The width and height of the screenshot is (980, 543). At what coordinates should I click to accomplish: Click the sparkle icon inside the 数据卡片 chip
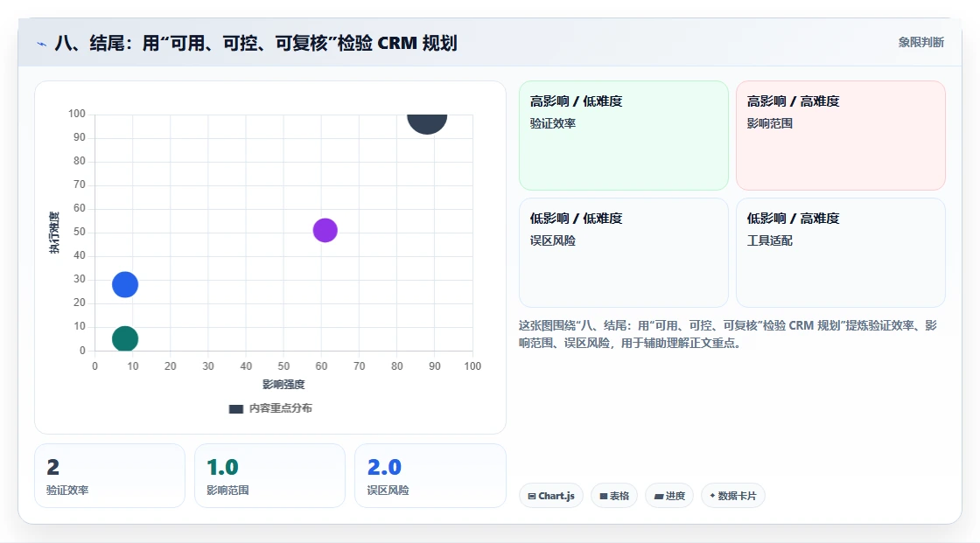point(712,496)
